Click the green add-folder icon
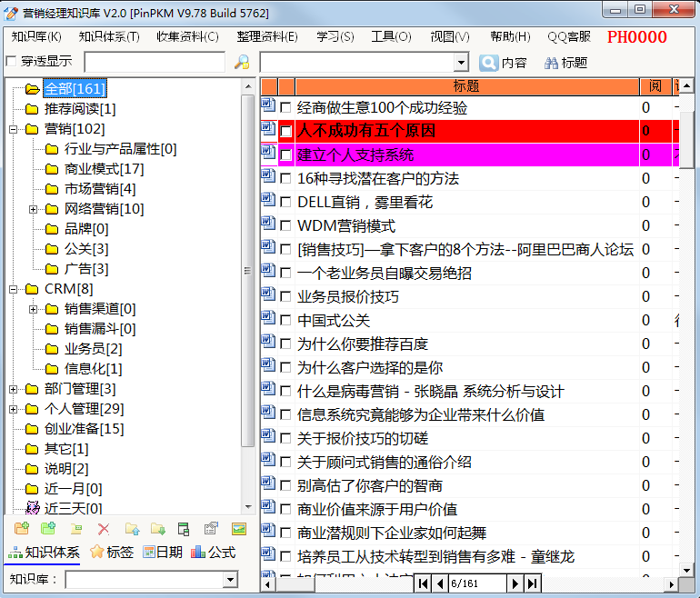The height and width of the screenshot is (598, 700). tap(48, 529)
